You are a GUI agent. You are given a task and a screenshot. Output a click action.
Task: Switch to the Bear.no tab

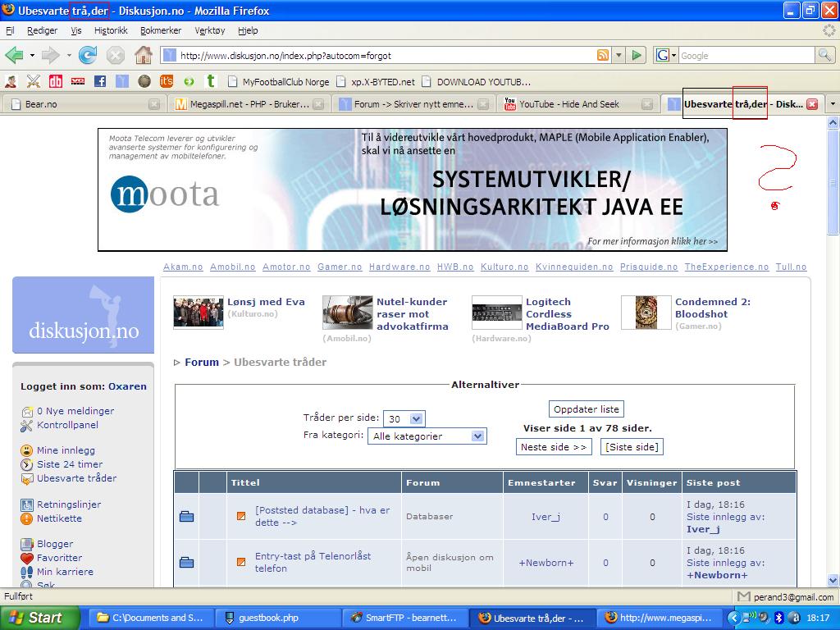coord(83,104)
